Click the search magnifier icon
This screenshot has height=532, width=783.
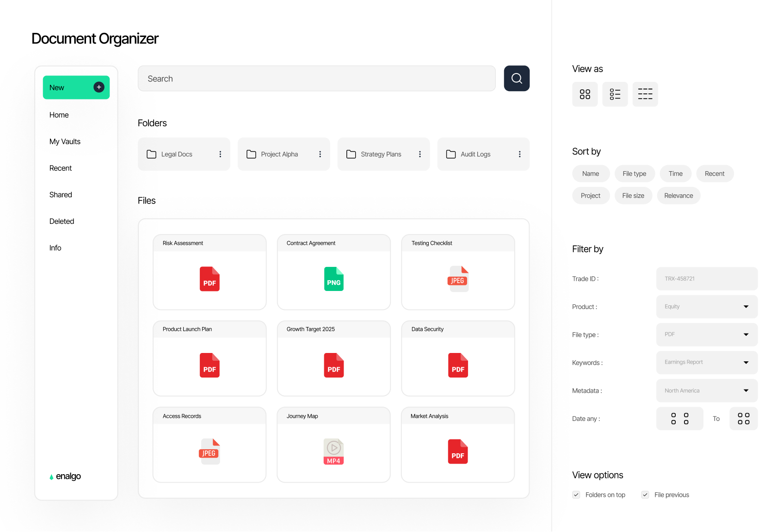coord(517,78)
